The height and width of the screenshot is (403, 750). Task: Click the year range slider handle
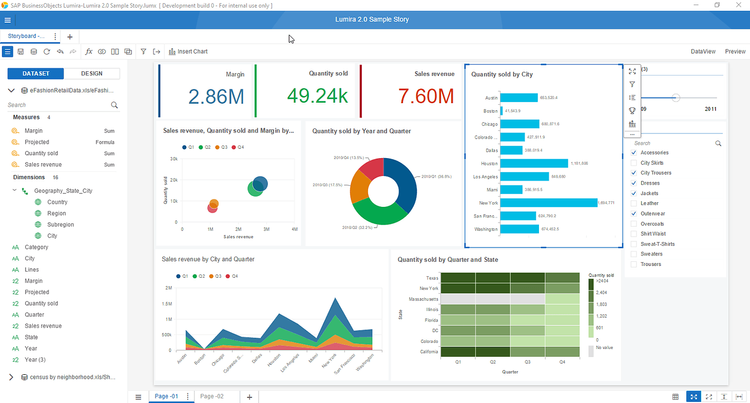click(675, 98)
